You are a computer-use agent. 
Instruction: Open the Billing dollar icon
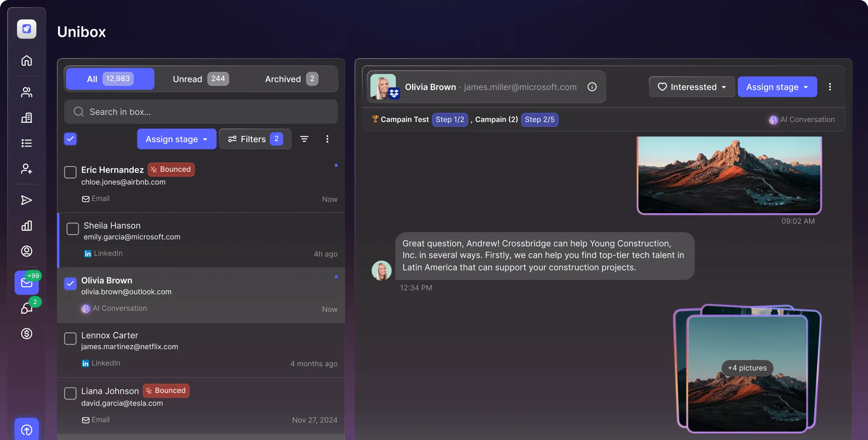click(x=26, y=334)
